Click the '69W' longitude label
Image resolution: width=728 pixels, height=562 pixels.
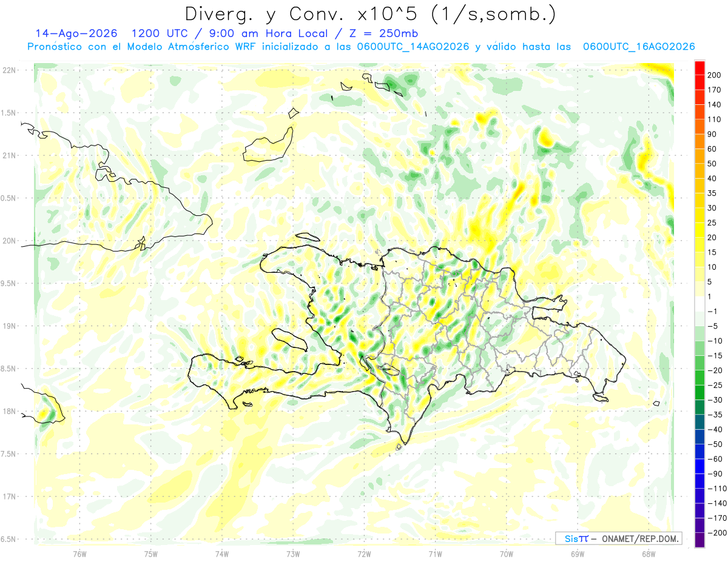coord(578,554)
